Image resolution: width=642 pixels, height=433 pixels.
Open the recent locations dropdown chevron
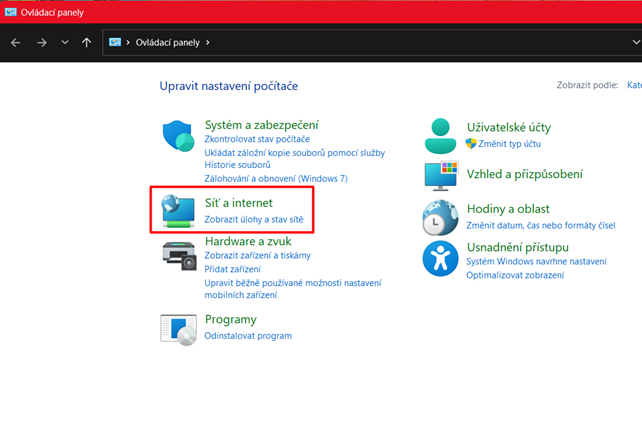pos(65,43)
